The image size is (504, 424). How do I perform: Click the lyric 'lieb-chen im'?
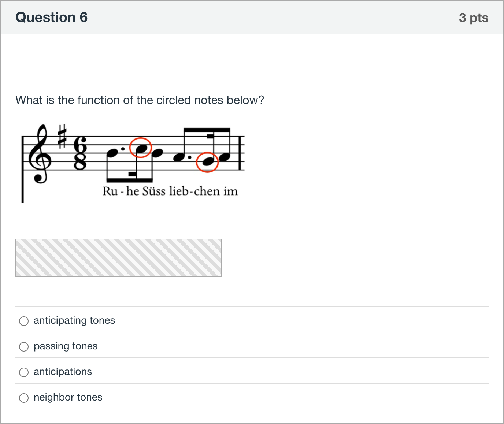point(203,191)
